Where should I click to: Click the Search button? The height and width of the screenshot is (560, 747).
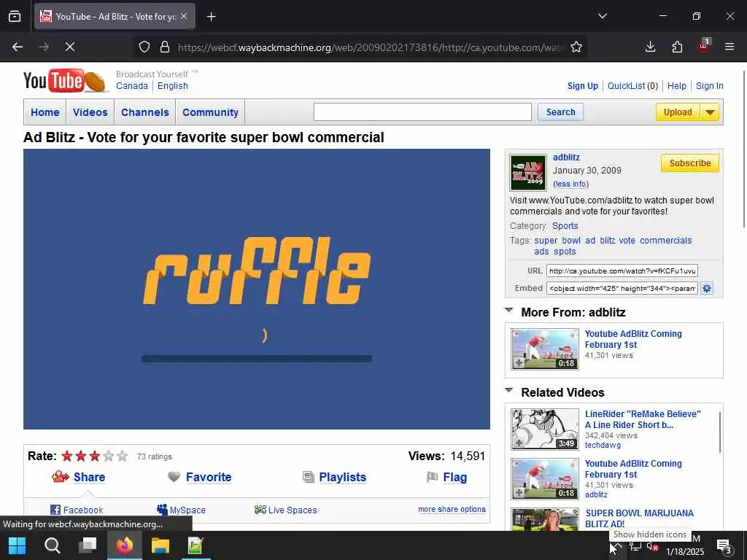click(x=561, y=112)
